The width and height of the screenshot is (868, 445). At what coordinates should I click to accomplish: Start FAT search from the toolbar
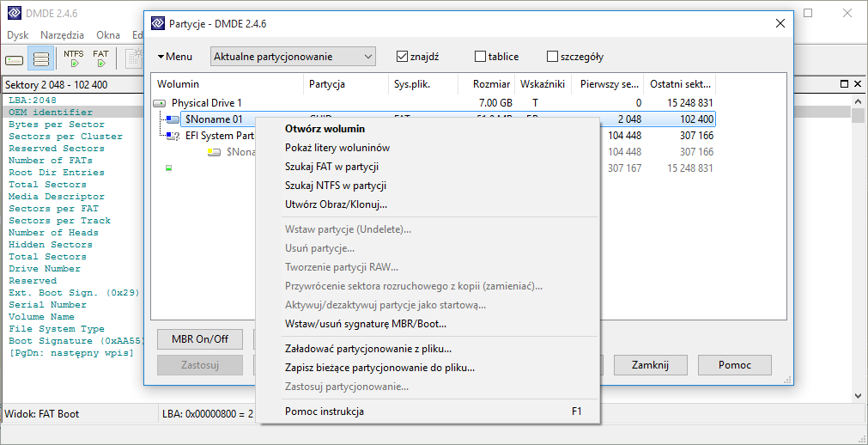click(100, 58)
